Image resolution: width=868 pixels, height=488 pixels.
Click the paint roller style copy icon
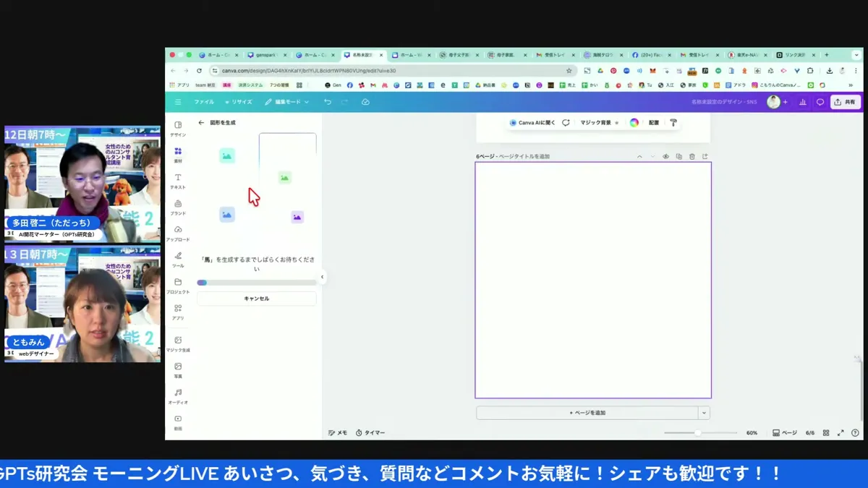(x=673, y=123)
